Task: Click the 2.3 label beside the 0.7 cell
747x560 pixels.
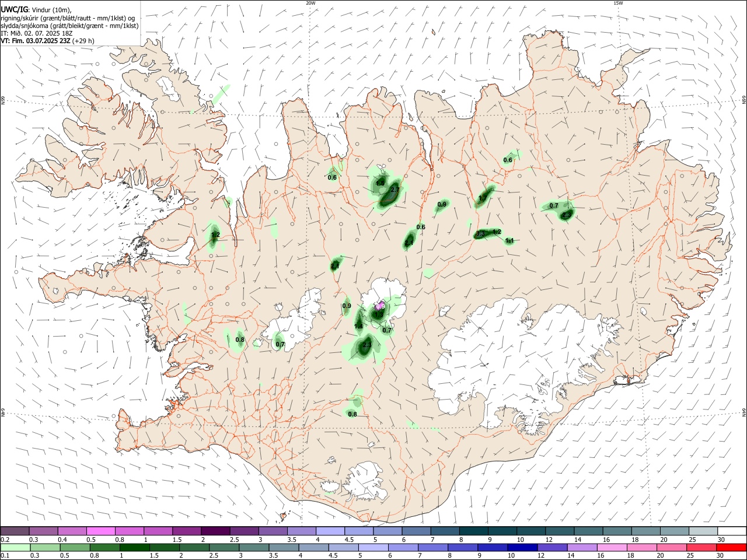Action: click(x=566, y=215)
